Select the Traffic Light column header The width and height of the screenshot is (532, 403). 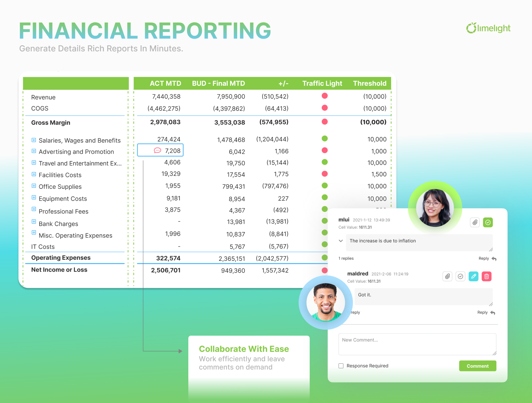click(x=322, y=83)
